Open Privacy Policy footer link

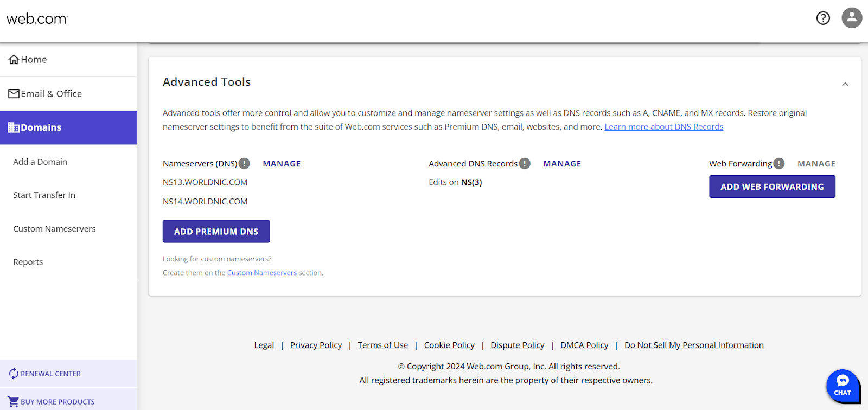click(316, 345)
